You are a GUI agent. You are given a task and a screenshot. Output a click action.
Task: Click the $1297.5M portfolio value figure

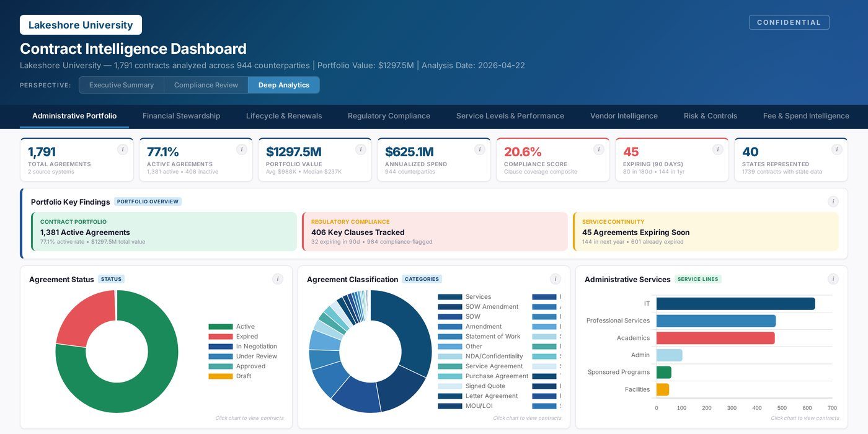point(294,152)
